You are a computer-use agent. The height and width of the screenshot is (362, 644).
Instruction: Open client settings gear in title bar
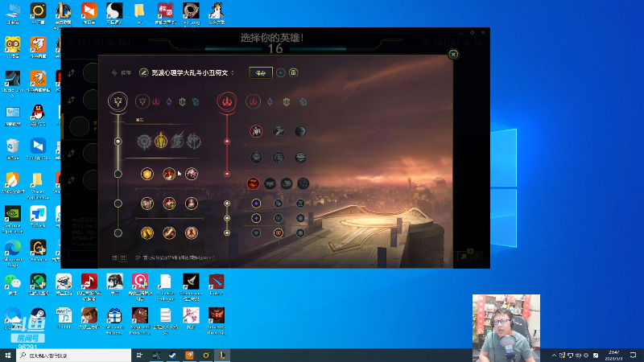coord(473,32)
